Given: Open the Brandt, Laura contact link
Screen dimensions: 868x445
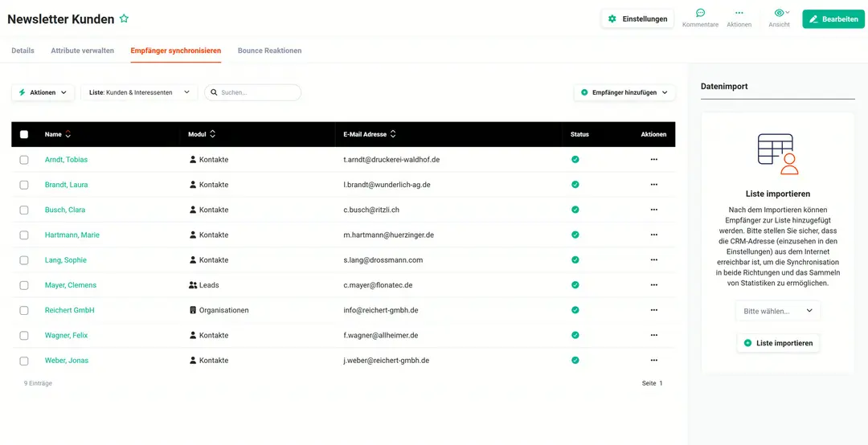Looking at the screenshot, I should click(66, 185).
